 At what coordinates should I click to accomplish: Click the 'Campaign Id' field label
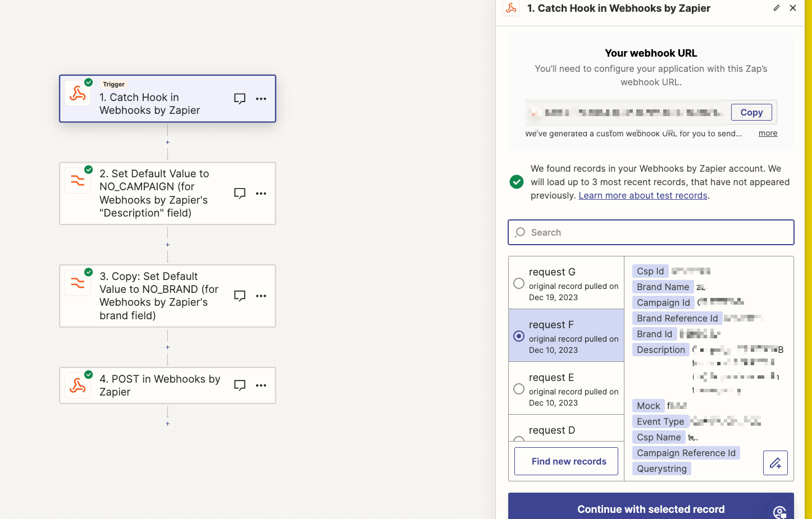click(x=663, y=302)
